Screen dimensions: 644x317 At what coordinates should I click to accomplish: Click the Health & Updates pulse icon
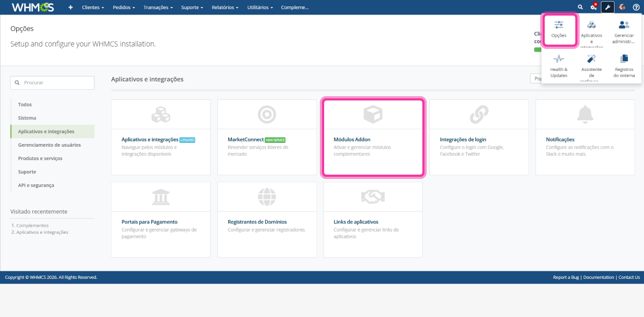559,59
